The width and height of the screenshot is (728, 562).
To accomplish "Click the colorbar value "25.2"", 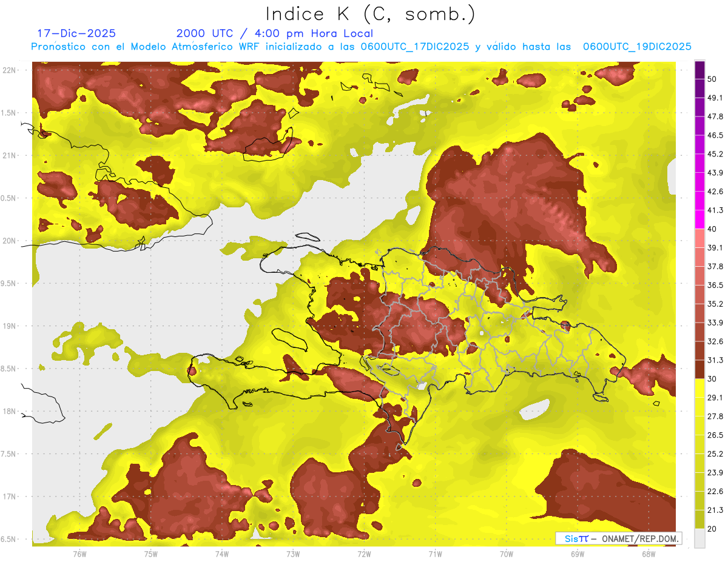I will coord(715,453).
